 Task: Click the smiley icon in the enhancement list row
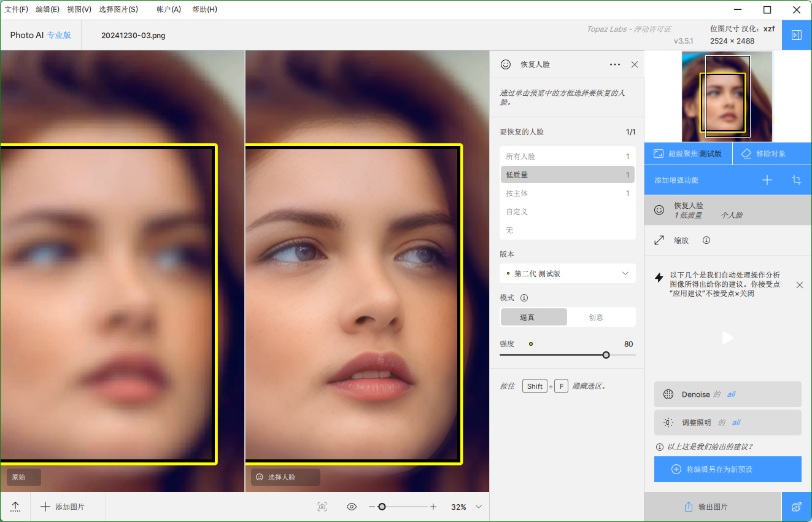click(x=659, y=210)
